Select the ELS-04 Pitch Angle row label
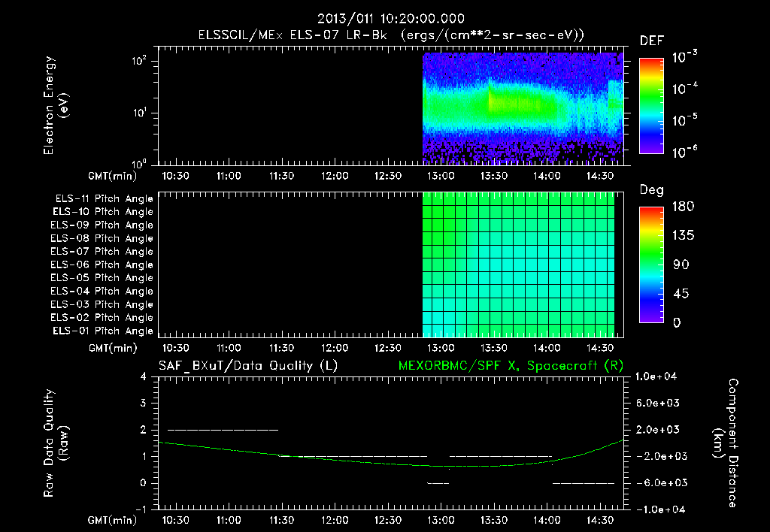This screenshot has width=770, height=532. (x=102, y=291)
